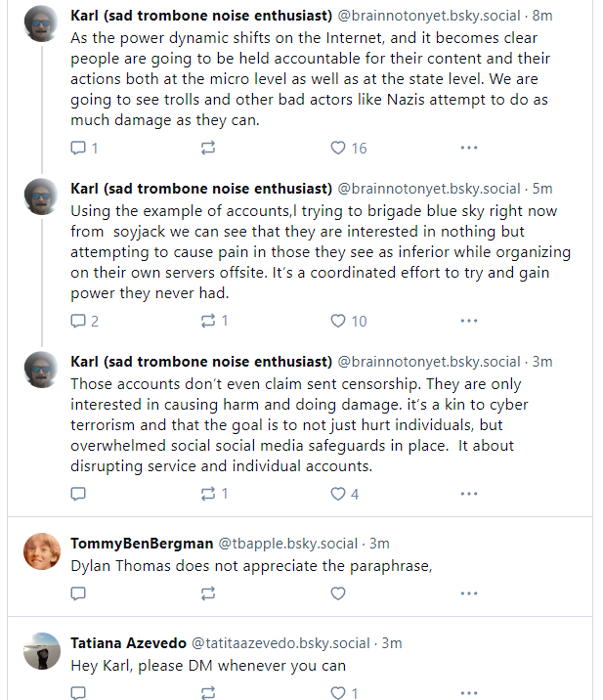Like Tatiana Azevedo's DM request reply
This screenshot has width=603, height=700.
point(338,693)
